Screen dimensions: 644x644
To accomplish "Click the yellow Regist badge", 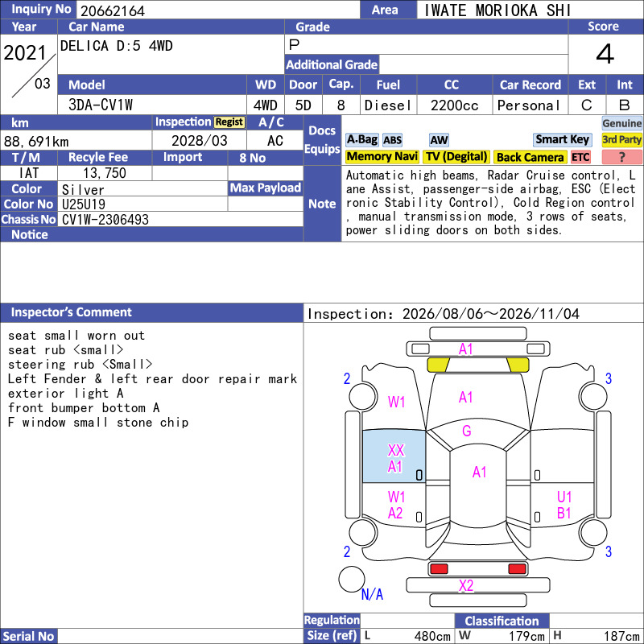I will [x=229, y=122].
